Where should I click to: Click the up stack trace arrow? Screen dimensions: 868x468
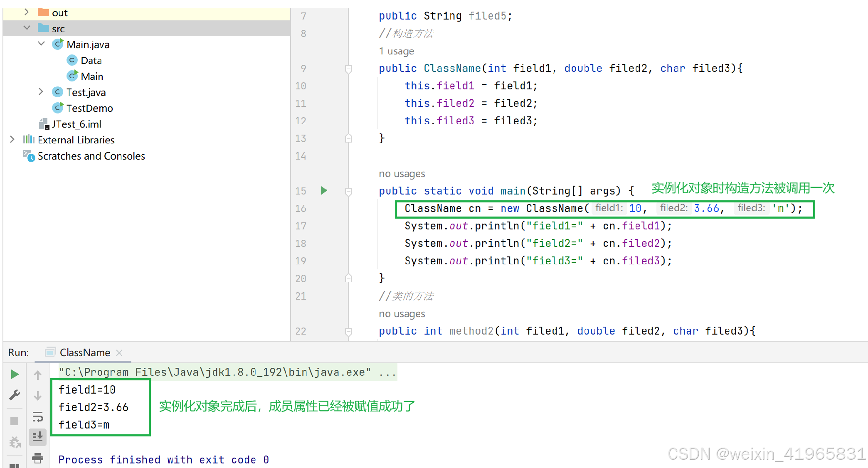coord(37,375)
